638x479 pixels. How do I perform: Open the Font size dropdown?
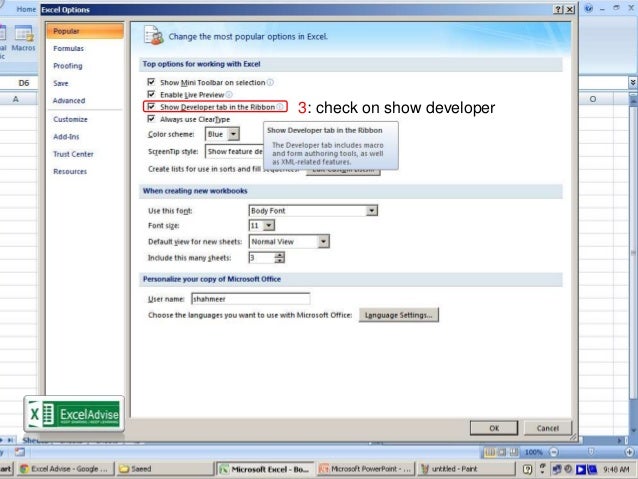point(269,225)
